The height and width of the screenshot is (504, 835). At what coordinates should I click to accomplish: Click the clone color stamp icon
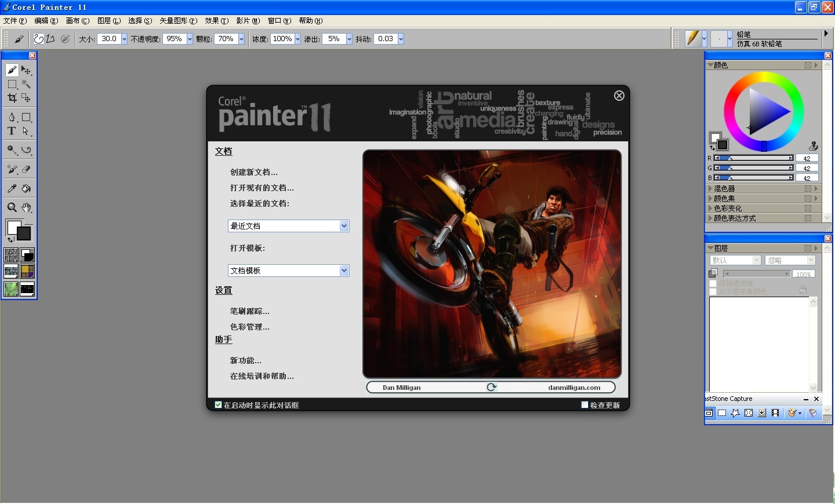point(813,146)
